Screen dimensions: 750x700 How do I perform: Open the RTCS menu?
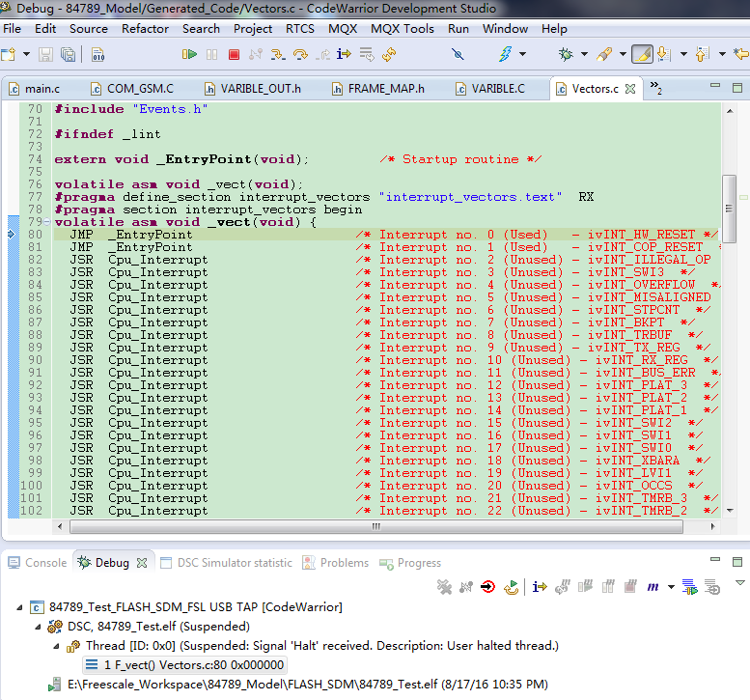pyautogui.click(x=300, y=29)
